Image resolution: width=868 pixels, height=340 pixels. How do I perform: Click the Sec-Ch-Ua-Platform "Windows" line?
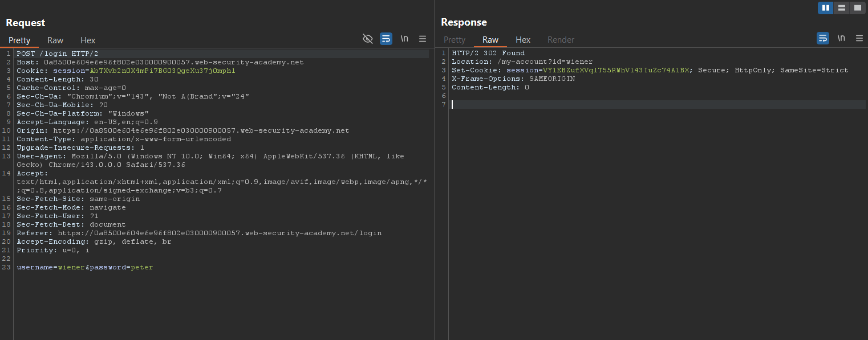tap(83, 113)
